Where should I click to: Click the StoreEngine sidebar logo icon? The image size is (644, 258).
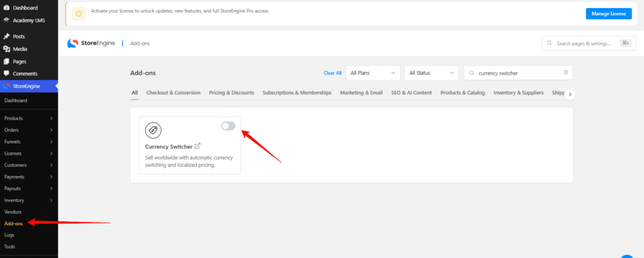(6, 86)
